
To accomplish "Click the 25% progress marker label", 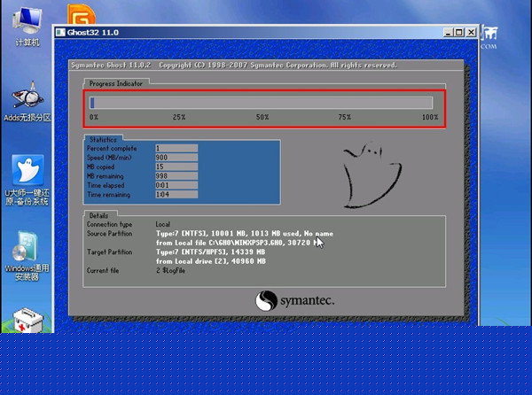I will pyautogui.click(x=179, y=117).
